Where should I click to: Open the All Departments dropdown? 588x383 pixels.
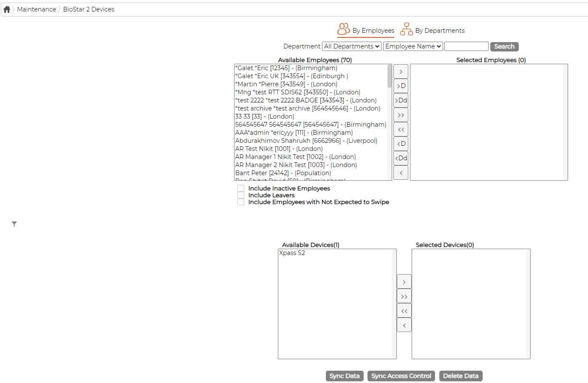click(x=352, y=46)
